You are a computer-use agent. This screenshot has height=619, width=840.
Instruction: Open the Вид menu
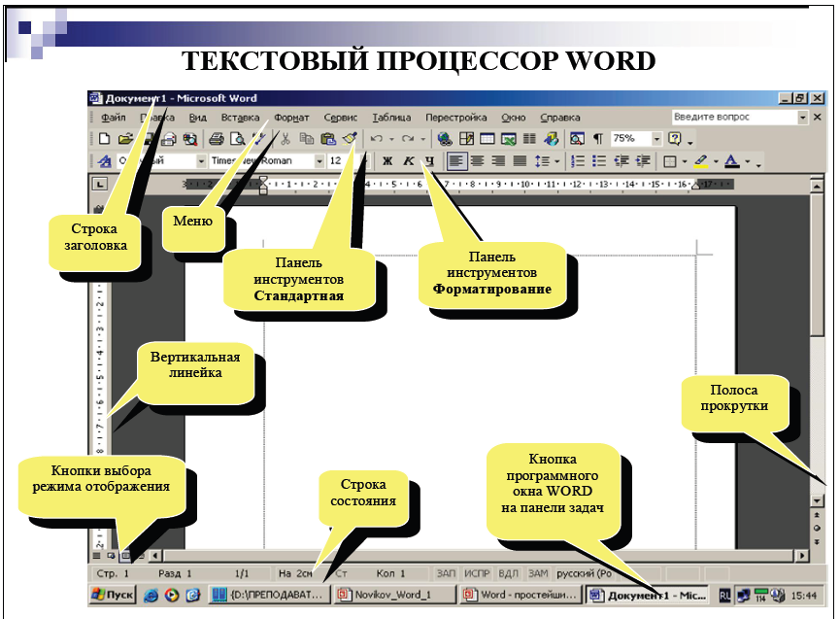click(x=198, y=118)
